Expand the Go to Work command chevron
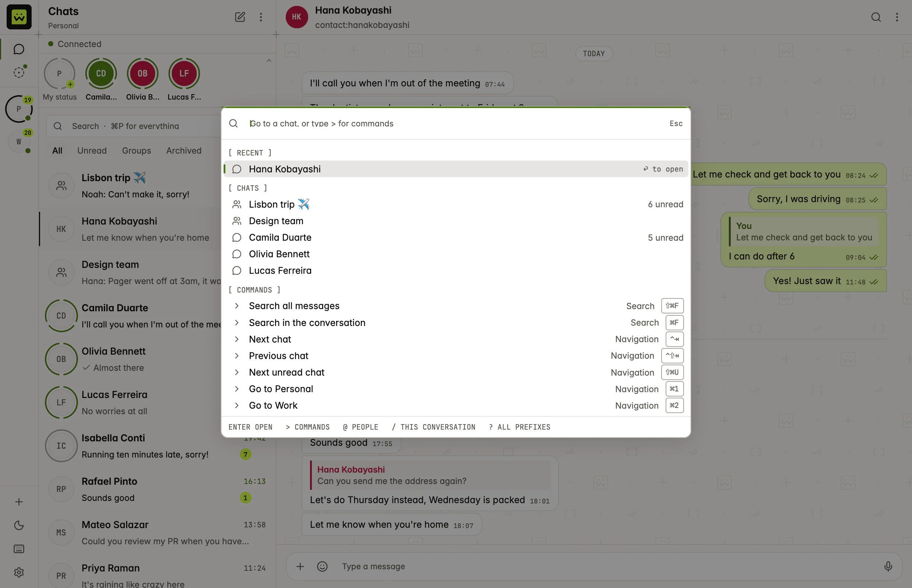The image size is (912, 588). click(x=237, y=405)
